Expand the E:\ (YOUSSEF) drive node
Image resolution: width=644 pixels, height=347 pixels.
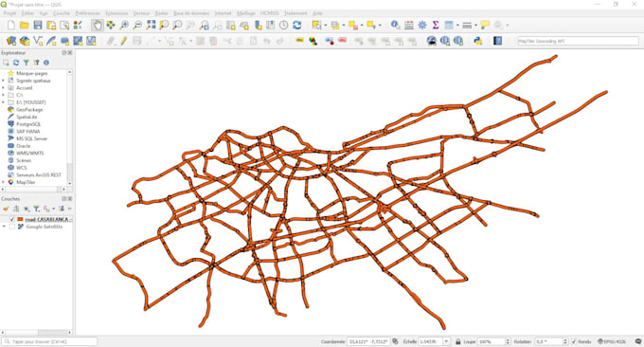pos(3,102)
